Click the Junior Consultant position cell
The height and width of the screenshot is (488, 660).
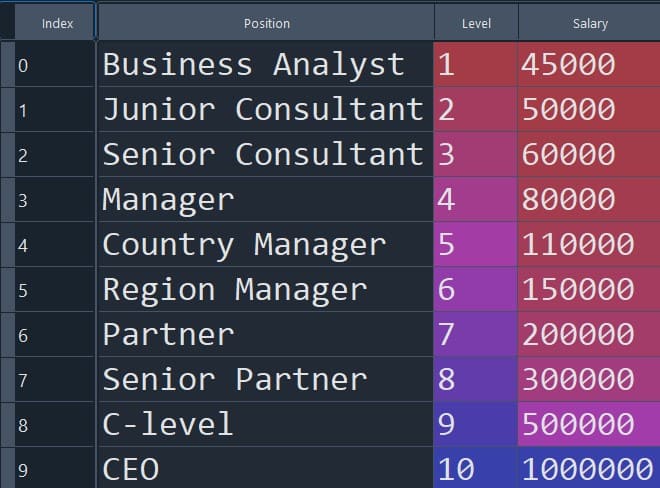coord(263,109)
